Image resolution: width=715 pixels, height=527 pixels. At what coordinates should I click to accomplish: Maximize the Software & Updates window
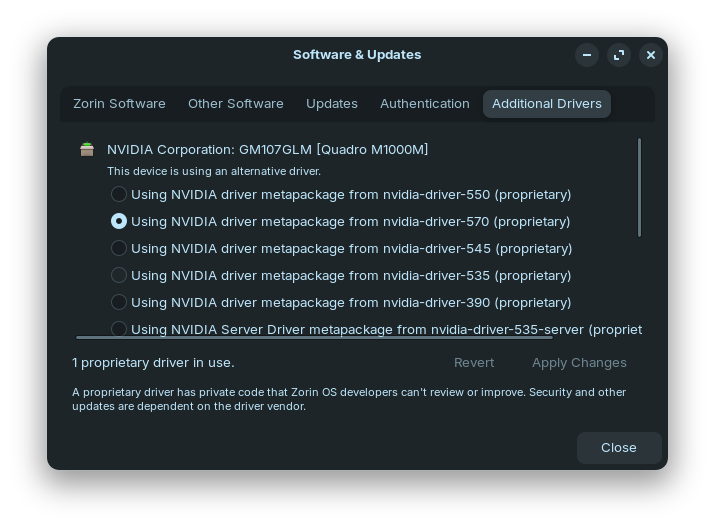pos(619,55)
